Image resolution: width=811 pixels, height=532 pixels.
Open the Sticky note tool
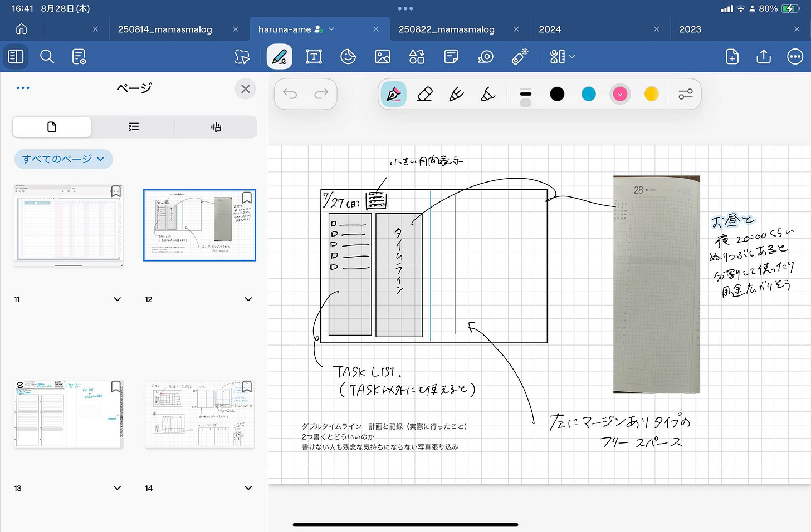point(451,57)
